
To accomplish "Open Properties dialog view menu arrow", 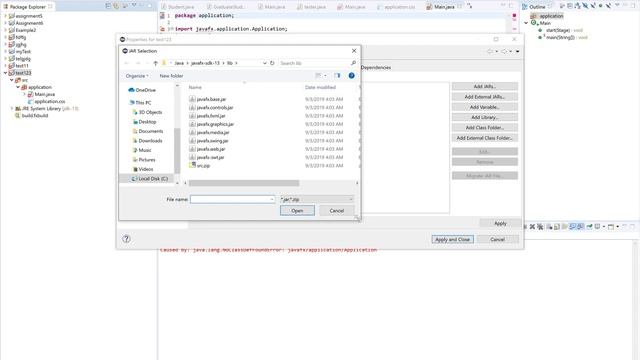I will (517, 51).
